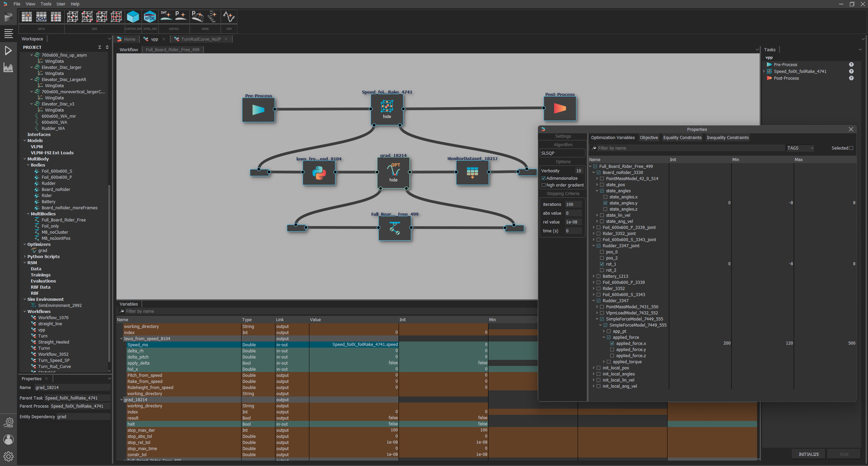The height and width of the screenshot is (466, 868).
Task: Enable the high order gradient checkbox
Action: [543, 185]
